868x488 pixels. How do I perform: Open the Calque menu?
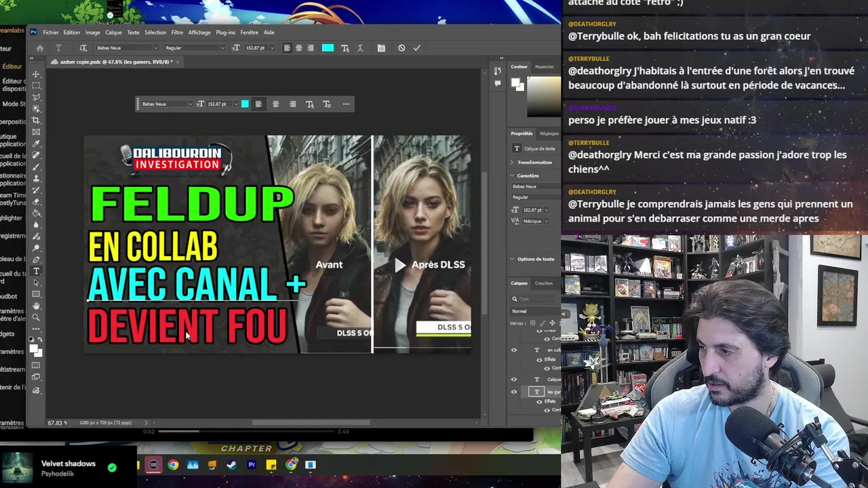113,33
